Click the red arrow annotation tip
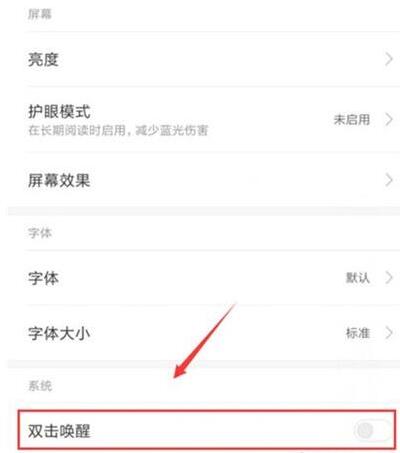400x453 pixels. click(x=176, y=375)
